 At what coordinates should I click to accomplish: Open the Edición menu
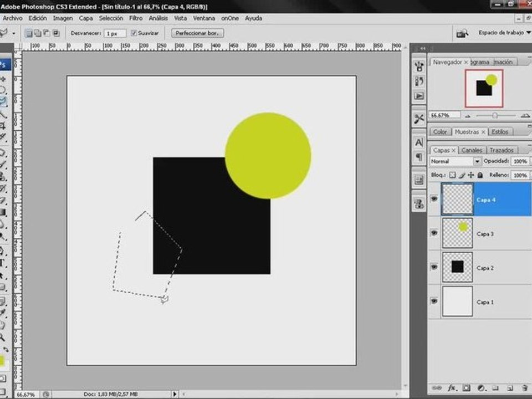point(38,18)
